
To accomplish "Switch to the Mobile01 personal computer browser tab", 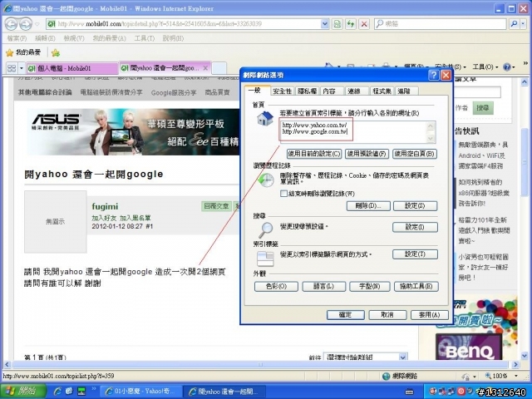I will 72,68.
